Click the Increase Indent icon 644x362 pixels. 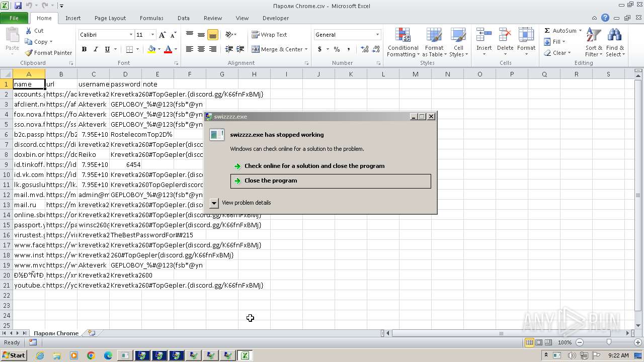pyautogui.click(x=240, y=49)
